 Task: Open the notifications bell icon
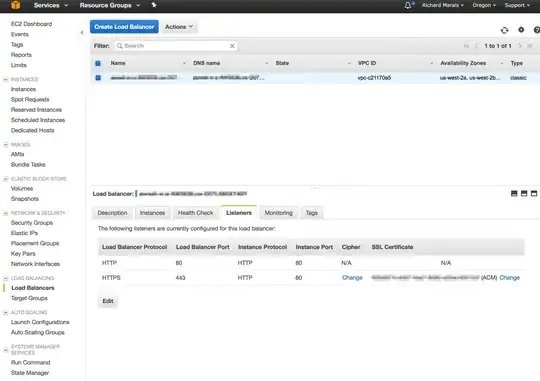[x=408, y=5]
